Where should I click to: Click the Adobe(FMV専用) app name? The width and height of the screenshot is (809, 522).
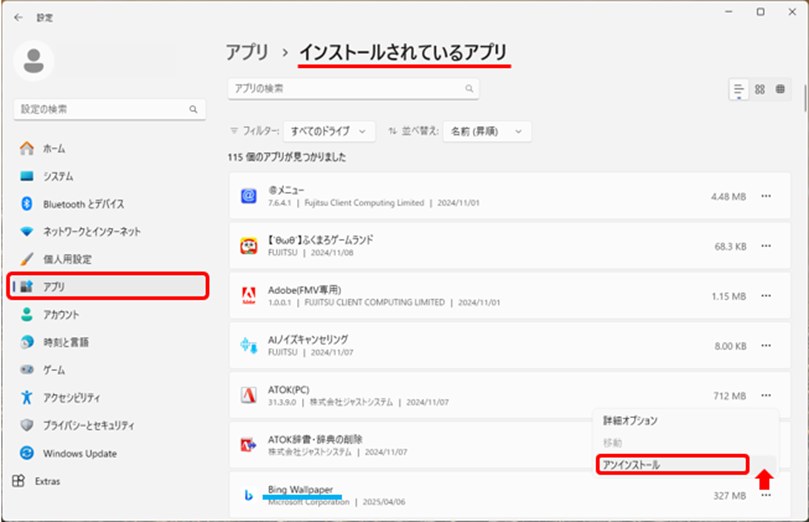(x=304, y=290)
